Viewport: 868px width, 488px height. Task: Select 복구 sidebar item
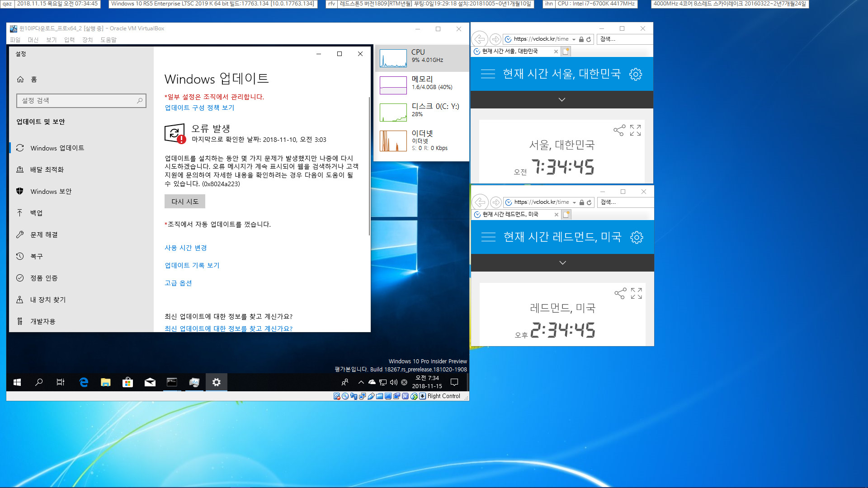pos(81,257)
